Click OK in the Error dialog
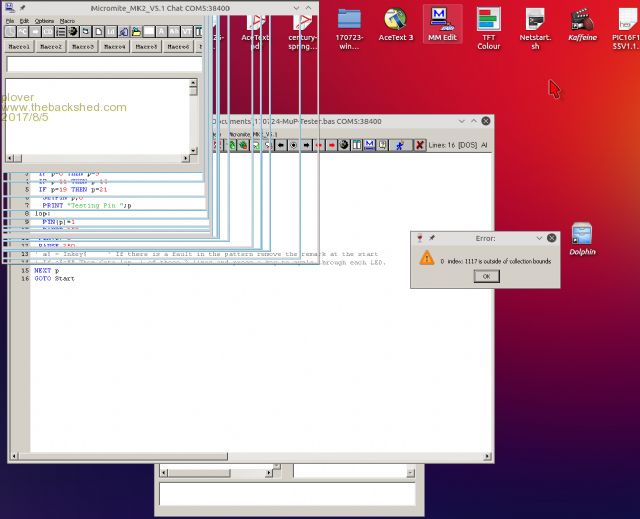Screen dimensions: 640x519 [486, 276]
